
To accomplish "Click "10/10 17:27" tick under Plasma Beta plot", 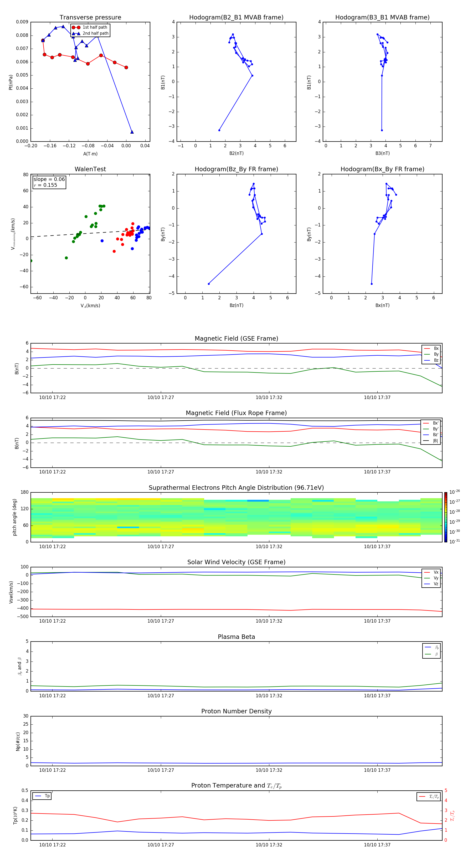I will (161, 696).
